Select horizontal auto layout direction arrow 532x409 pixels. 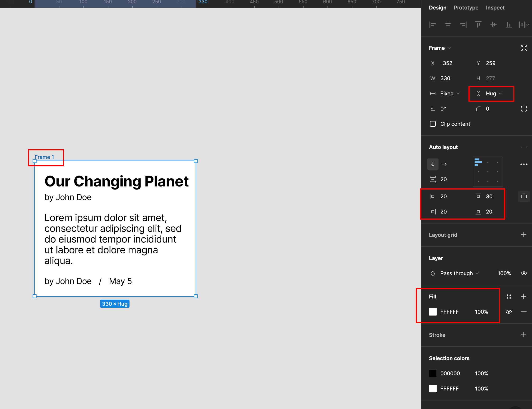tap(444, 164)
